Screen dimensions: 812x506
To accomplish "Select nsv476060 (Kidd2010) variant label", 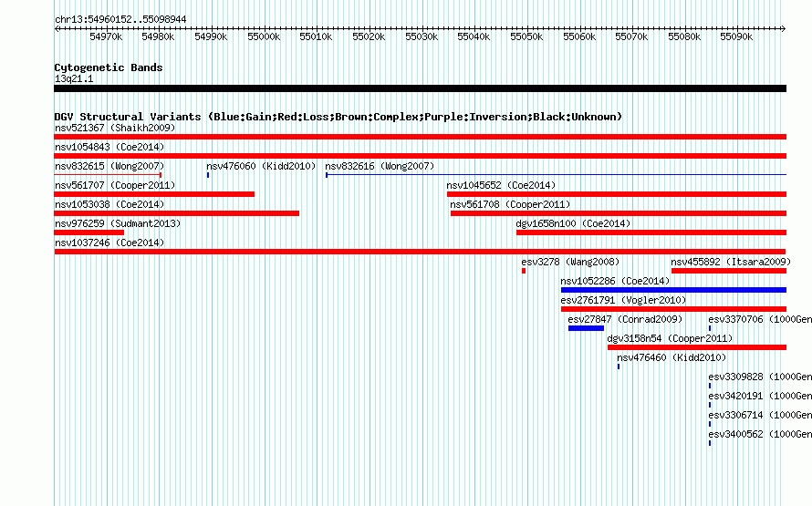I will [261, 166].
